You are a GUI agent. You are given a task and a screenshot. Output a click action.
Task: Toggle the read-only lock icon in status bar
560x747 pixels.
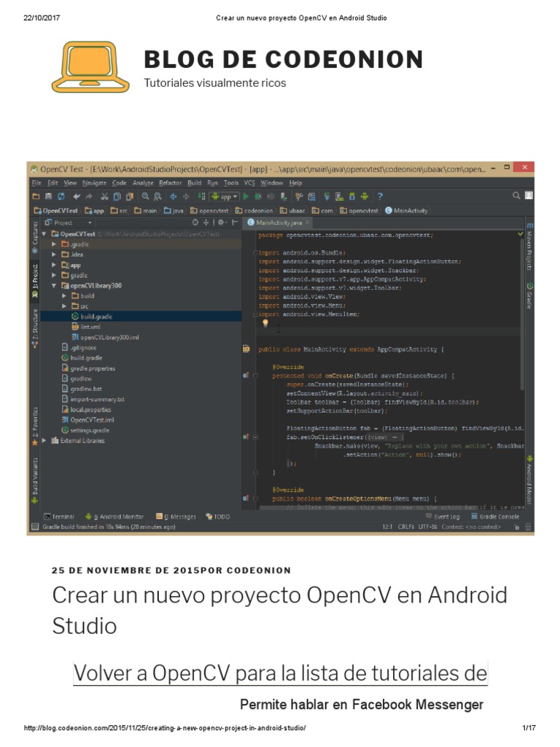(x=517, y=527)
